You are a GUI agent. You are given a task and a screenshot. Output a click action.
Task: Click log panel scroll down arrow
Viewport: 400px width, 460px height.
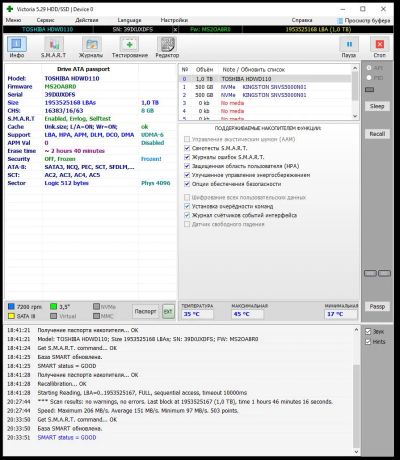(356, 452)
